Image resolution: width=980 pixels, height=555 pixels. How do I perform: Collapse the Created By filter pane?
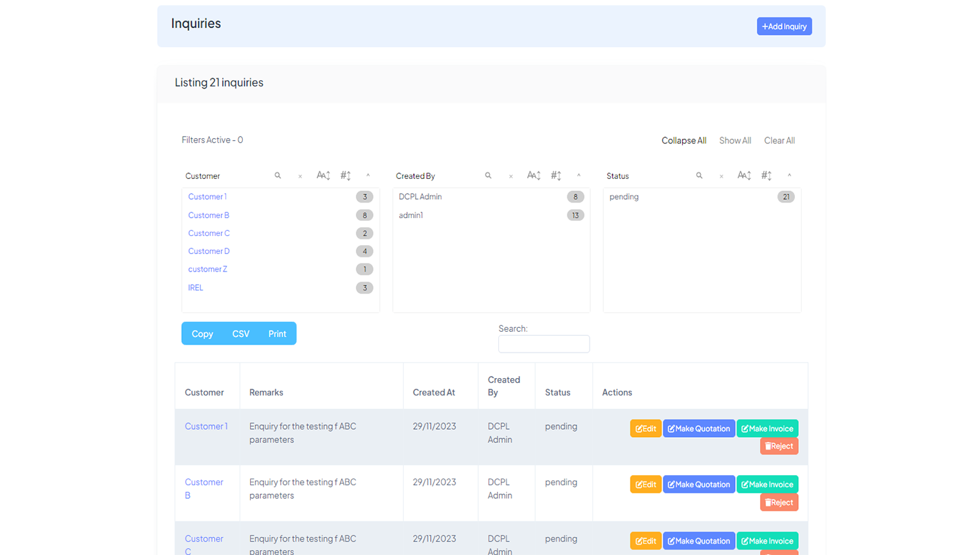(x=579, y=176)
